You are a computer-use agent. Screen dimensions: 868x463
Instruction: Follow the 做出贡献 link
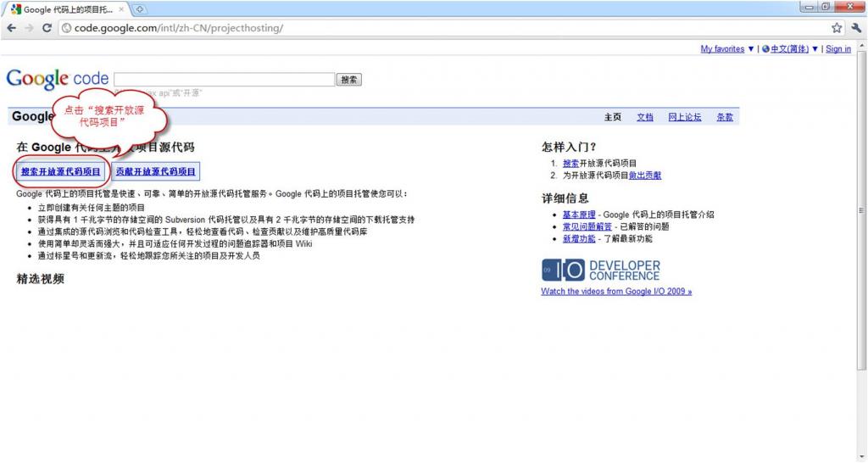pos(645,176)
